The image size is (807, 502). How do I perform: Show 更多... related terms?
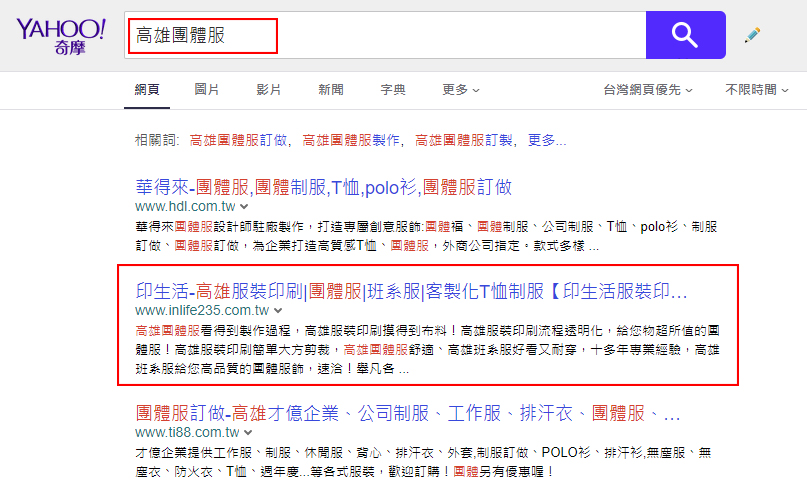click(547, 140)
